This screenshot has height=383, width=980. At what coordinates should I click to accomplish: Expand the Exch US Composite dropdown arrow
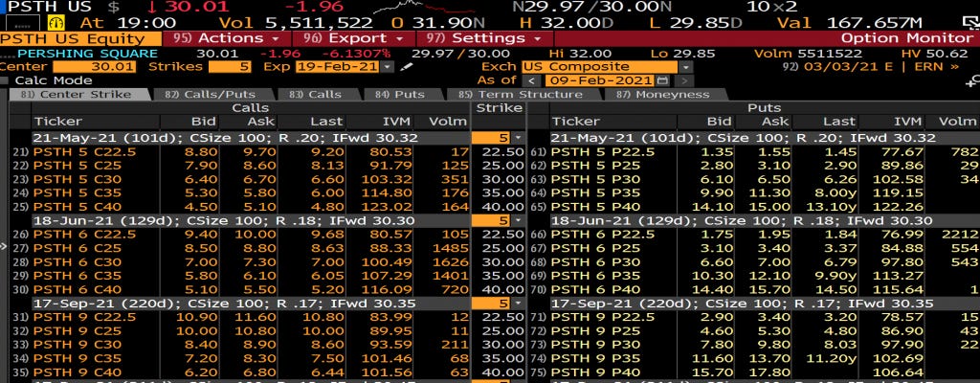point(686,66)
